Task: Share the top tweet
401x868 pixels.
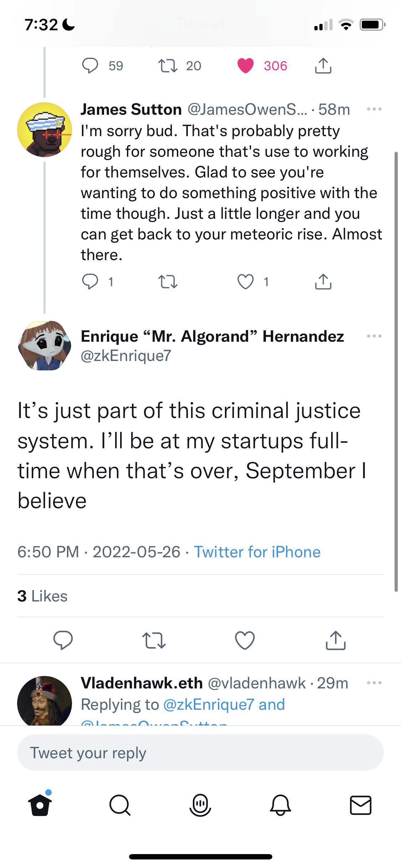Action: coord(323,66)
